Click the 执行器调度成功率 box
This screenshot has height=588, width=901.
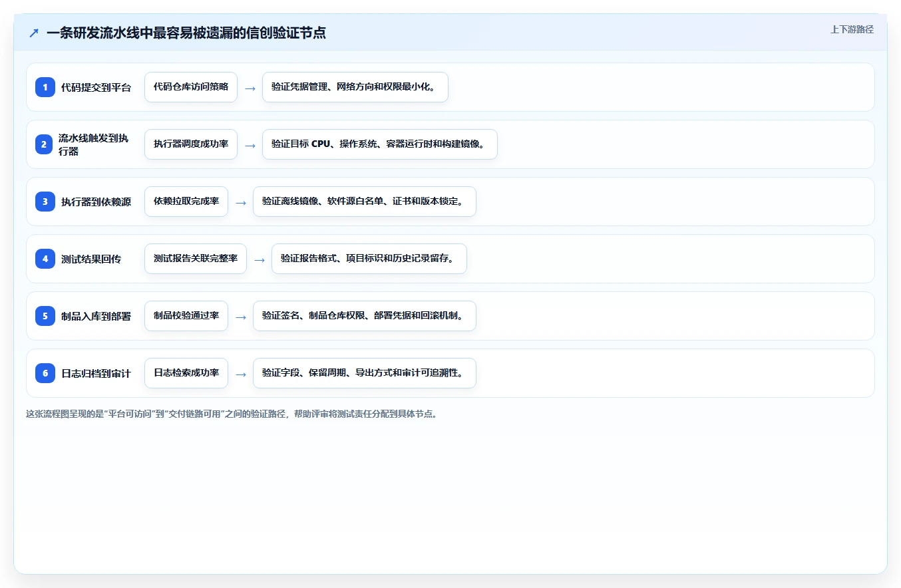(191, 144)
